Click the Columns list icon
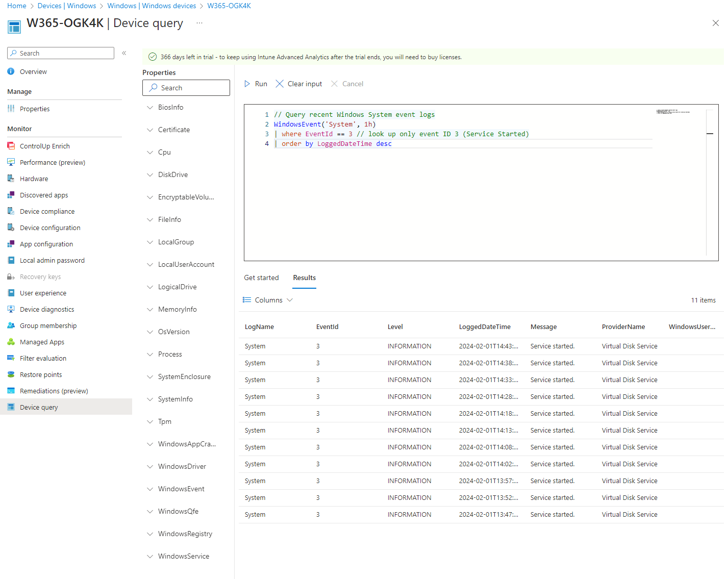The image size is (728, 579). click(x=247, y=300)
